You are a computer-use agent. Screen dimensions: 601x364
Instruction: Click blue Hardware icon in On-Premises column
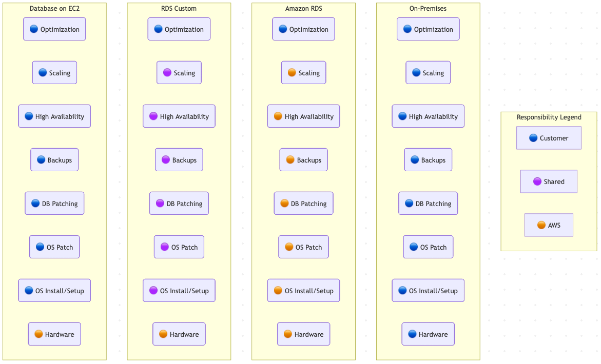tap(412, 334)
